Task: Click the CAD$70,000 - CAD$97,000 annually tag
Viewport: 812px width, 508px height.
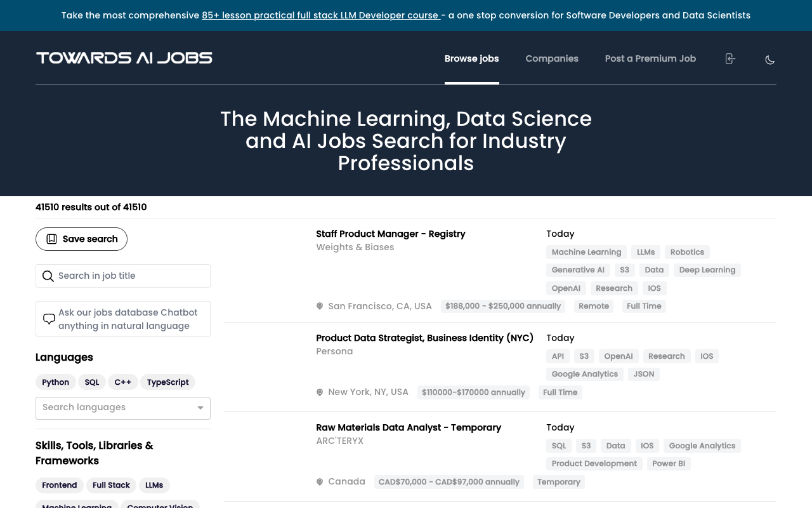Action: tap(449, 482)
